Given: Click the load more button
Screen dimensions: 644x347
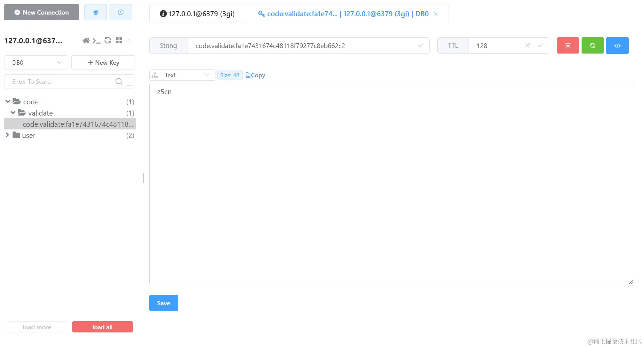Looking at the screenshot, I should pos(37,327).
